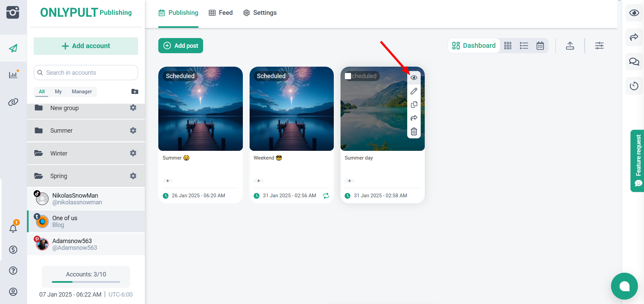Open settings gear for Spring group
The height and width of the screenshot is (304, 644).
coord(133,176)
